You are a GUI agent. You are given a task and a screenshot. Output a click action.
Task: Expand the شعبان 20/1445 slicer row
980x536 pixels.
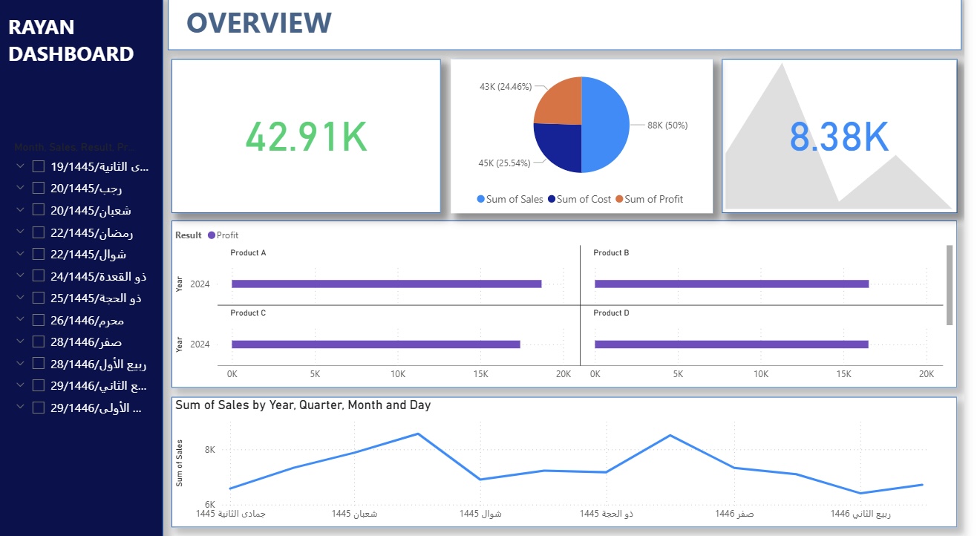pos(20,210)
